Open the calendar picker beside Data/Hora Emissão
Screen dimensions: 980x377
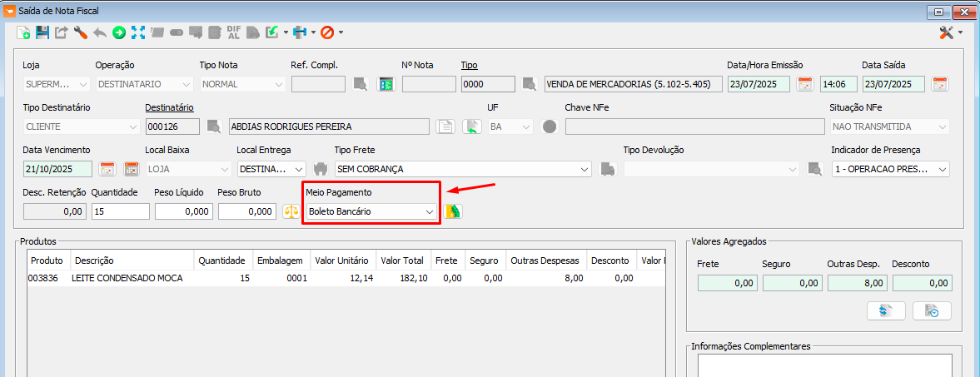click(805, 84)
